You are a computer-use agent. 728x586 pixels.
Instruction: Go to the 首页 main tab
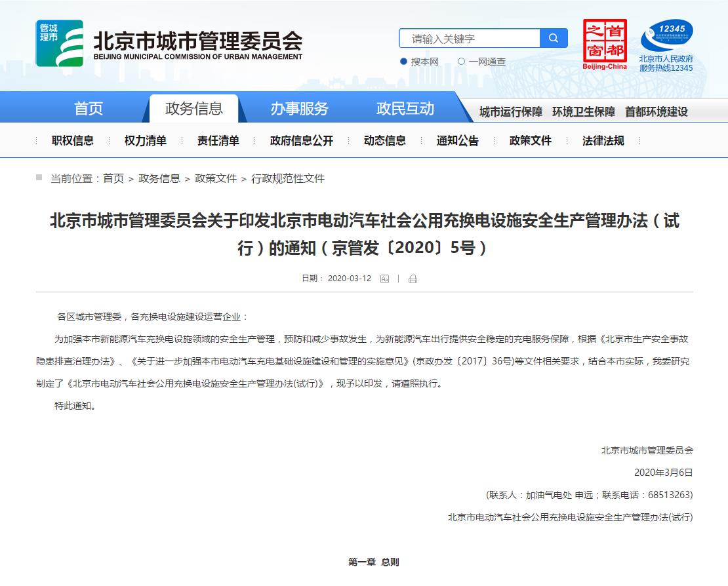pyautogui.click(x=89, y=109)
